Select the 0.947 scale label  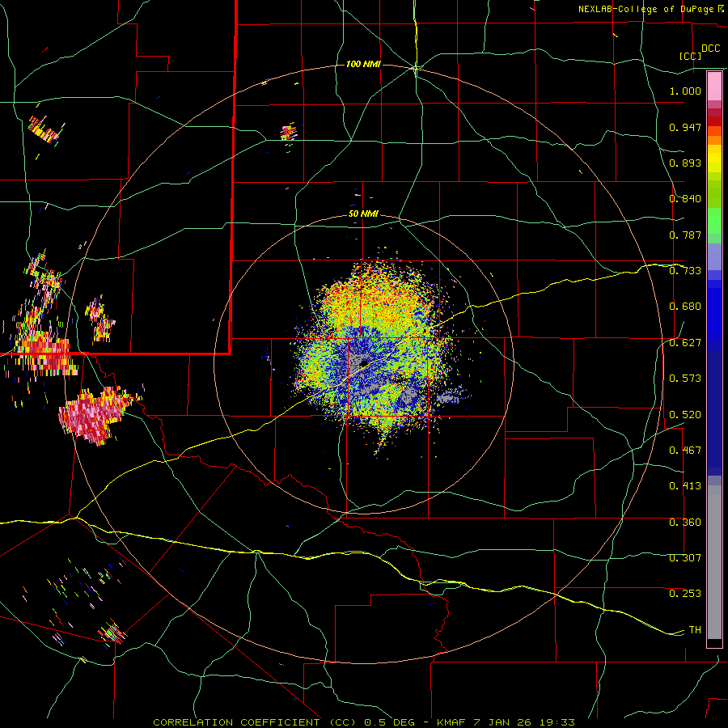pos(685,127)
